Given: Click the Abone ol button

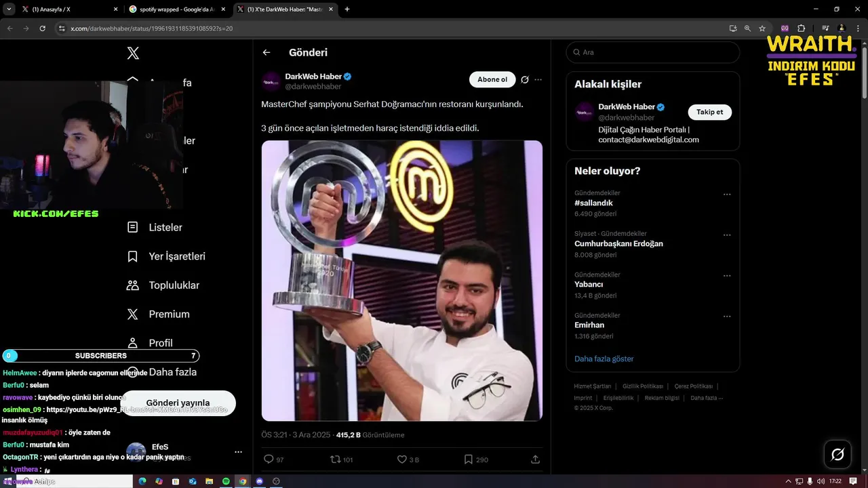Looking at the screenshot, I should (x=492, y=79).
